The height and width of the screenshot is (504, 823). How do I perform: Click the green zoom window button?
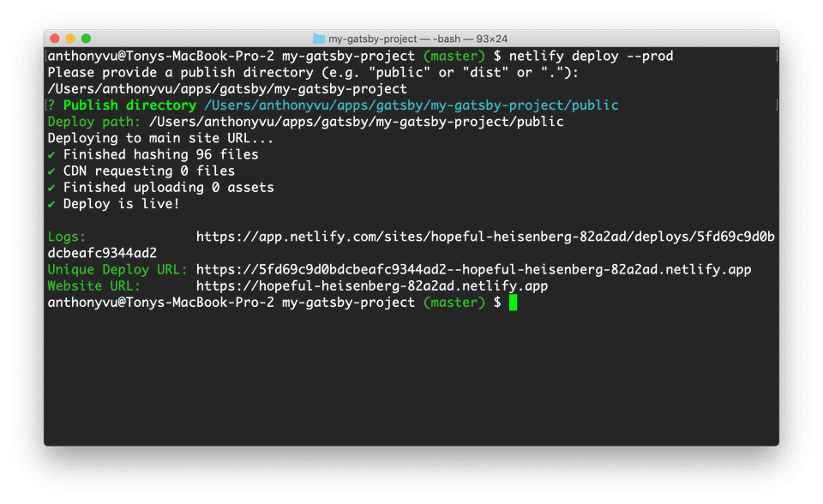tap(86, 39)
